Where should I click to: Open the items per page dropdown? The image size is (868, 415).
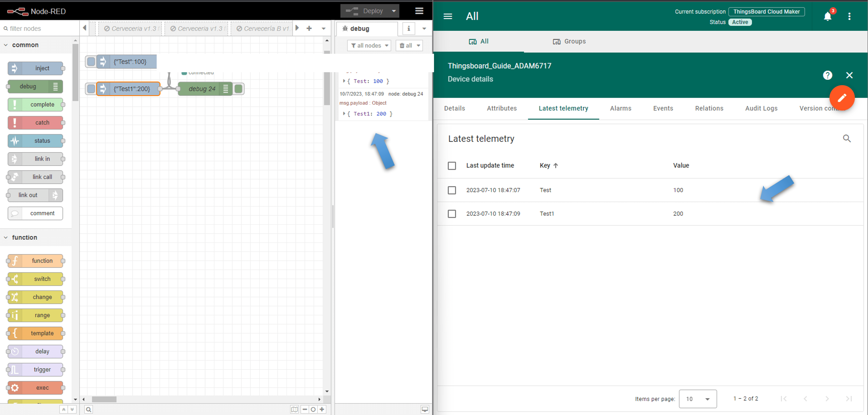point(697,399)
